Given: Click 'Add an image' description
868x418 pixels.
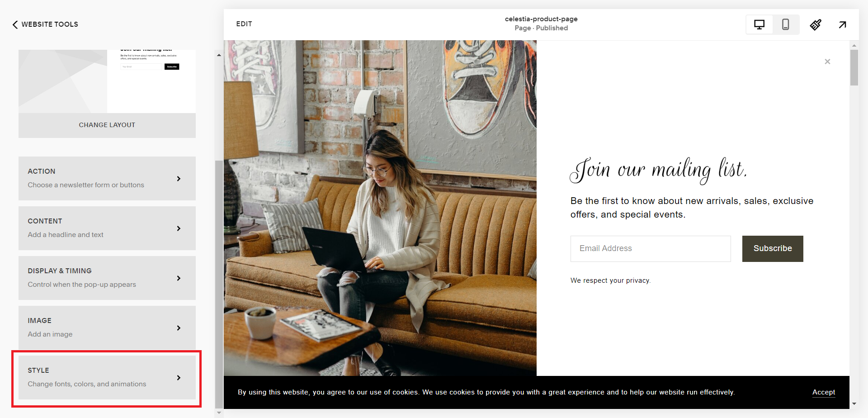Looking at the screenshot, I should pyautogui.click(x=50, y=334).
